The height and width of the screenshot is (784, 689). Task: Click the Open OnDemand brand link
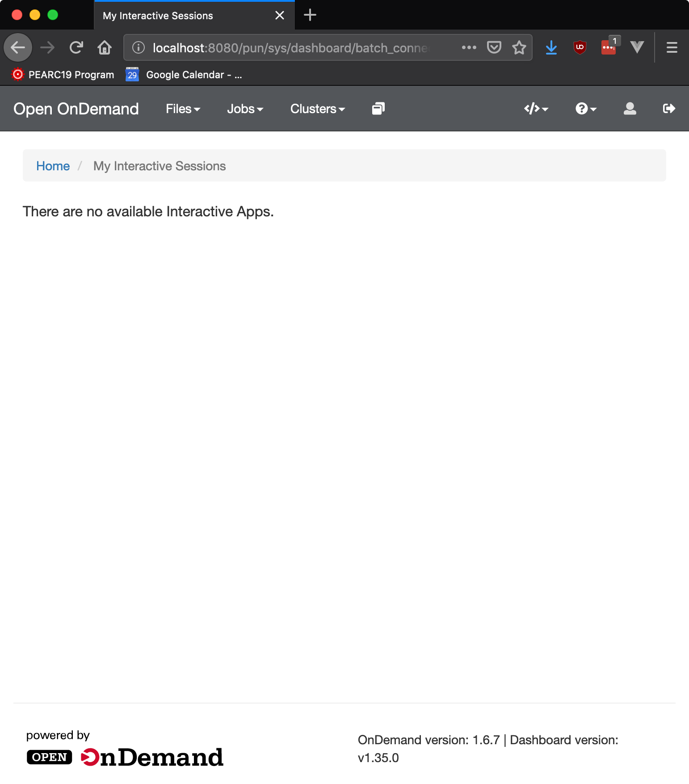click(x=76, y=109)
